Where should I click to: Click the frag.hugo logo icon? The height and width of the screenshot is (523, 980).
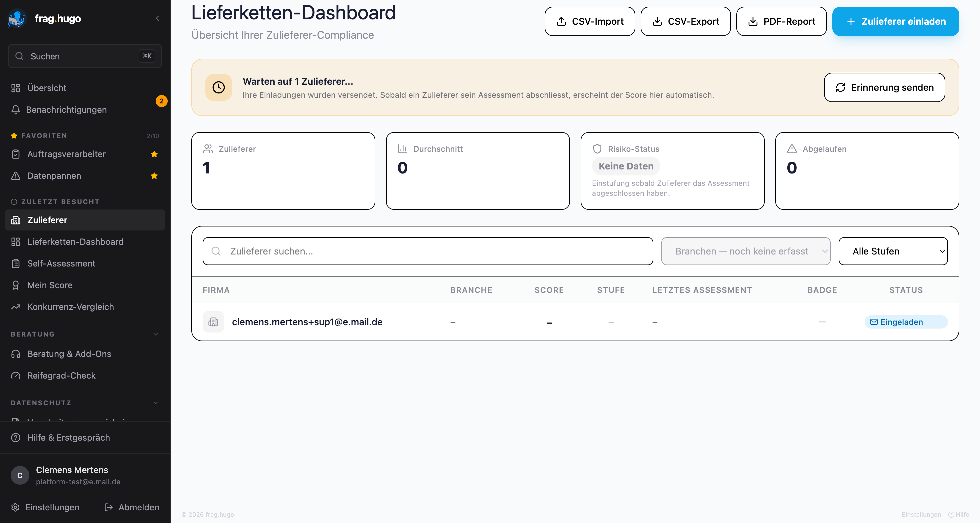[17, 18]
